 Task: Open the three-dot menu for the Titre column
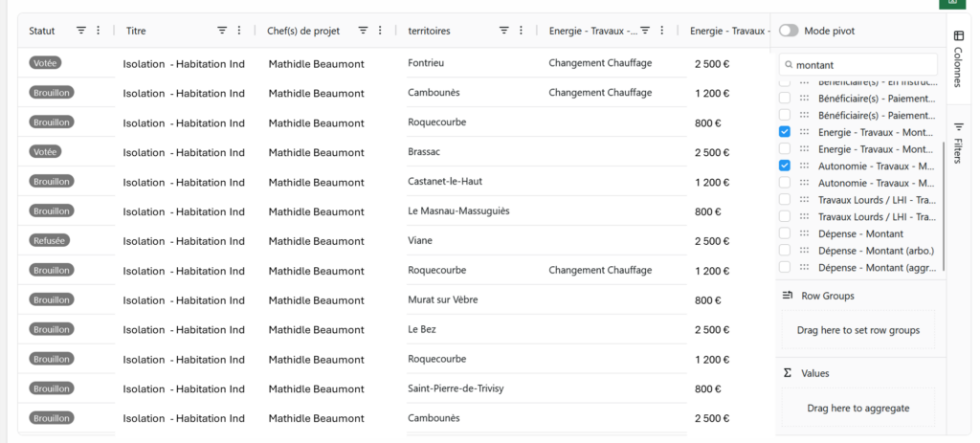pyautogui.click(x=239, y=31)
